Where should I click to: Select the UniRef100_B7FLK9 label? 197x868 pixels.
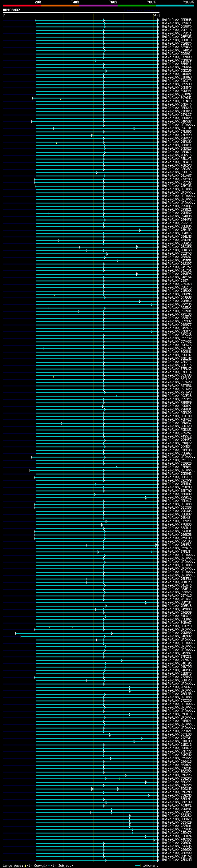pyautogui.click(x=177, y=369)
